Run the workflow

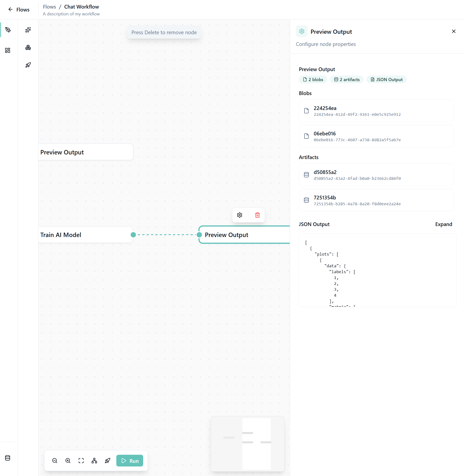click(130, 461)
